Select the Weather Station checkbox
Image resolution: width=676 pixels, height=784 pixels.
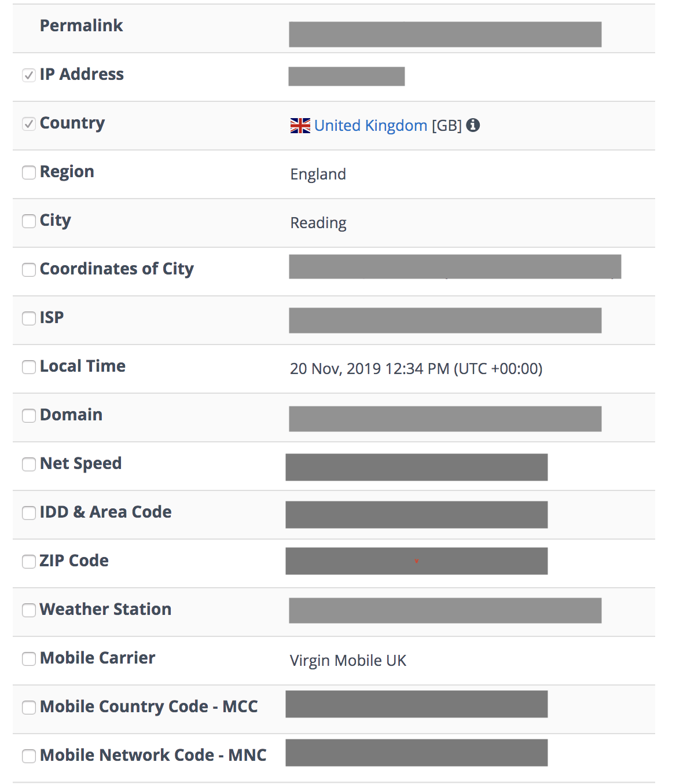click(29, 610)
